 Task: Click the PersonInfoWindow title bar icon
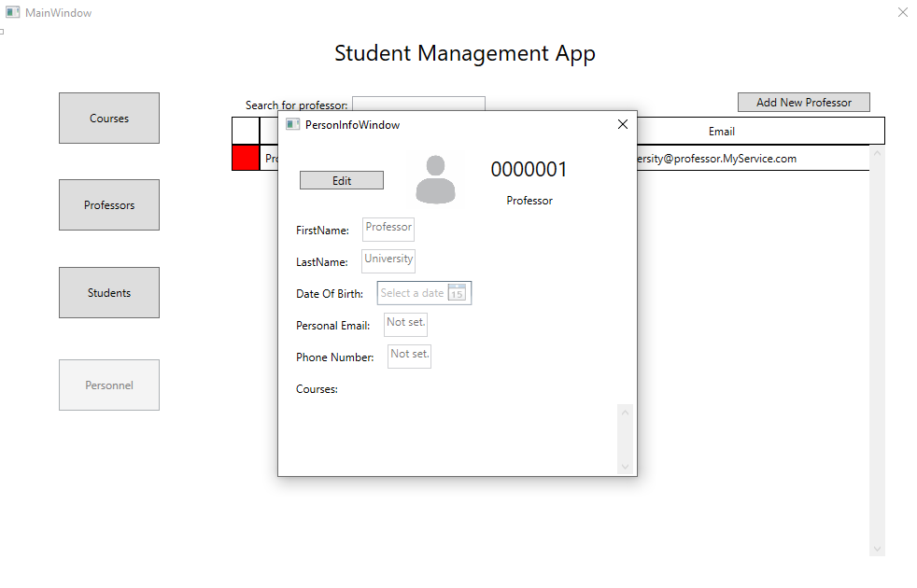292,124
